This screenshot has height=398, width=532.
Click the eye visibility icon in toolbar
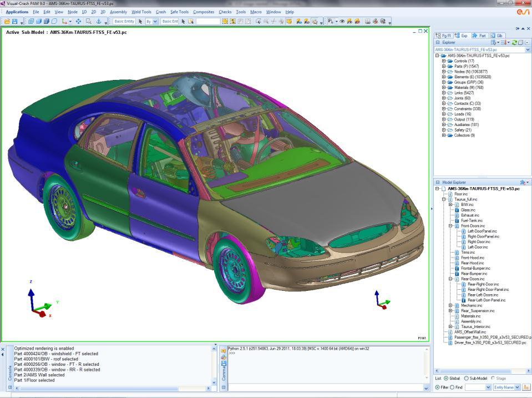tap(341, 22)
